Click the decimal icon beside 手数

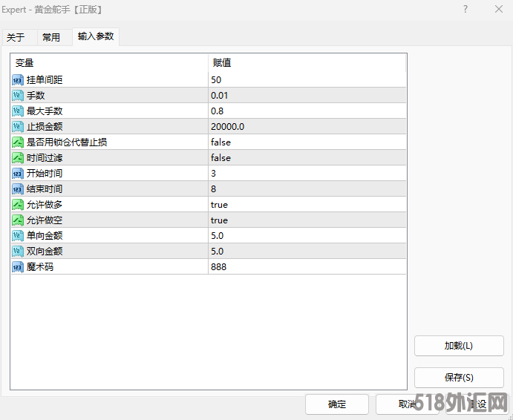18,96
